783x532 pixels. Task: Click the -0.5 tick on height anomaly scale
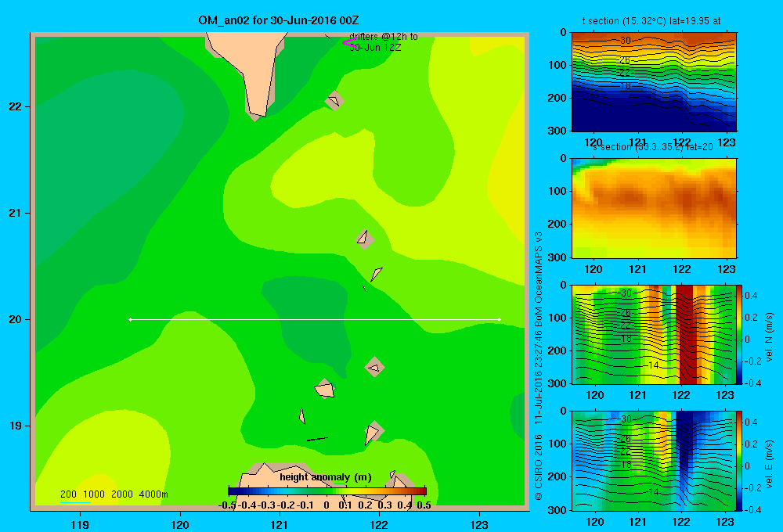tap(227, 505)
